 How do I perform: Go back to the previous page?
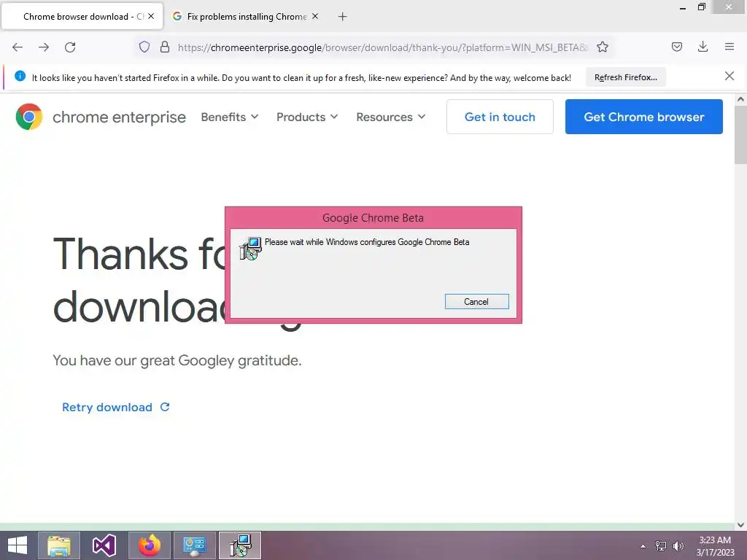[x=18, y=47]
